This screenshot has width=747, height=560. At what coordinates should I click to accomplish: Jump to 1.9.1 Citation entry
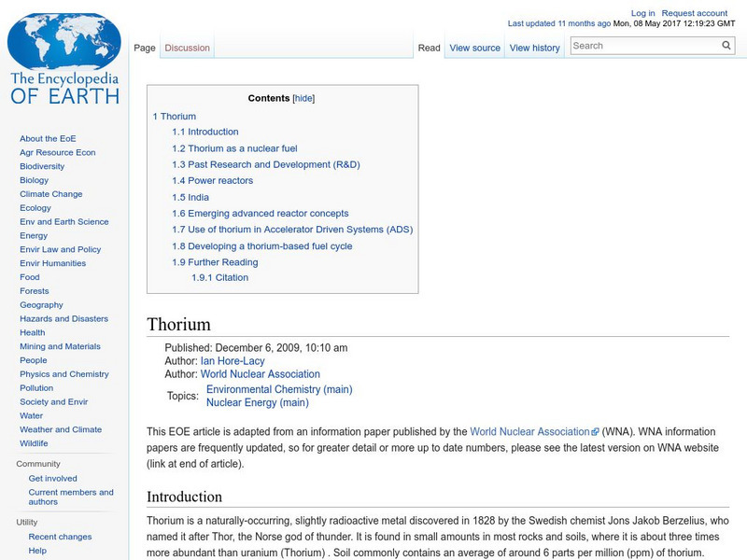click(220, 277)
